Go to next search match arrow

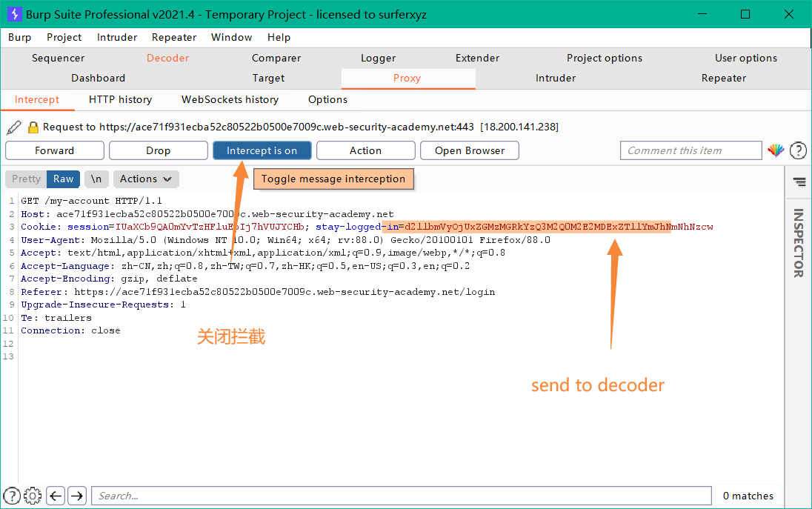coord(77,496)
